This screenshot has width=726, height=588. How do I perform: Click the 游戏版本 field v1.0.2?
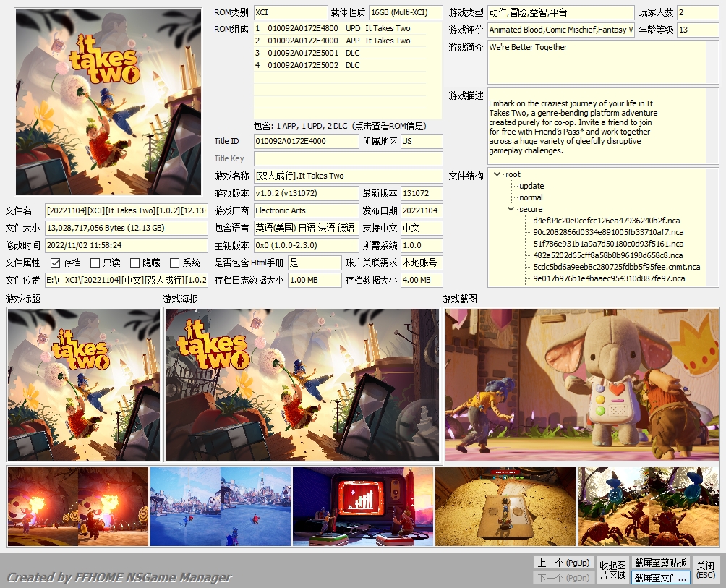click(306, 194)
